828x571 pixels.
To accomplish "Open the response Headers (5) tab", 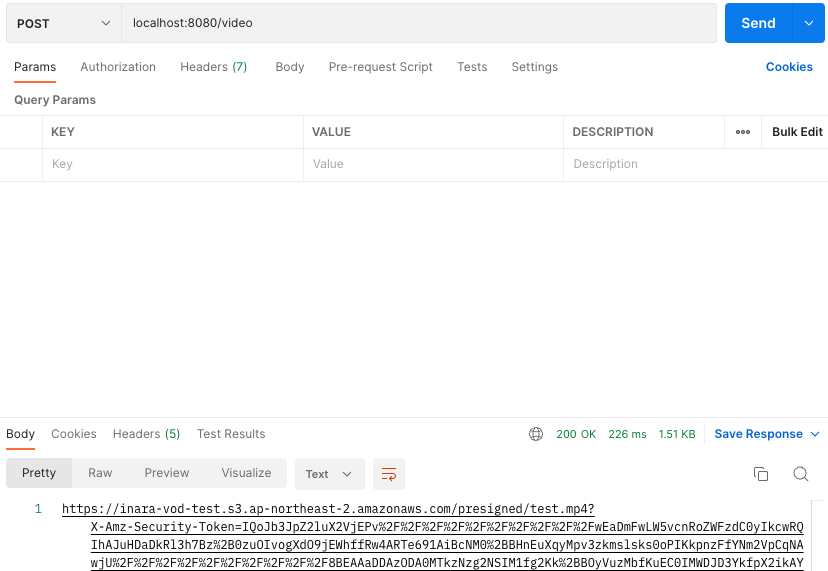I will coord(146,434).
